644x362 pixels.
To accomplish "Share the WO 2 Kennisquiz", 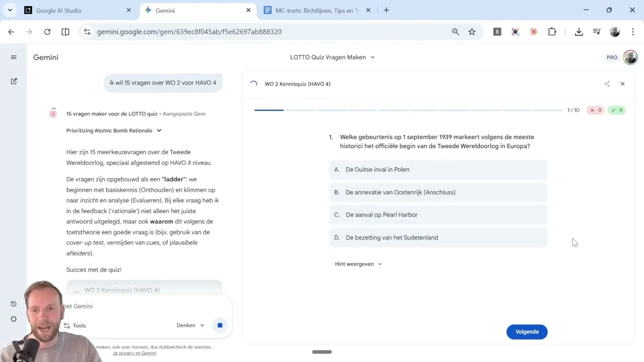I will [x=607, y=84].
